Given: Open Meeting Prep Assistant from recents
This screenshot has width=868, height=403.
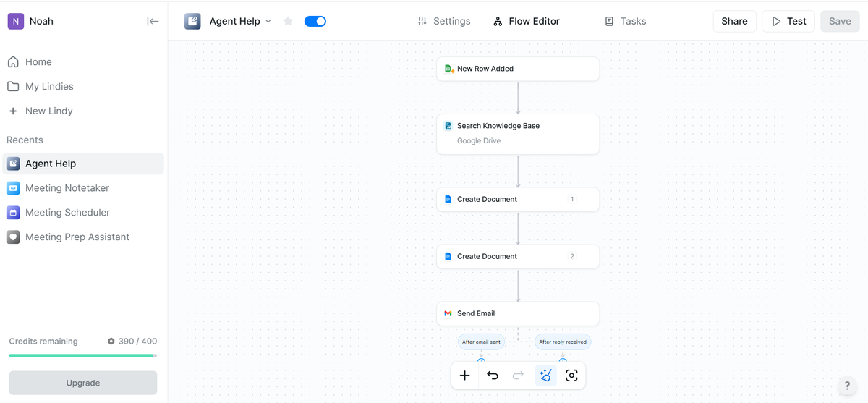Looking at the screenshot, I should [x=83, y=237].
